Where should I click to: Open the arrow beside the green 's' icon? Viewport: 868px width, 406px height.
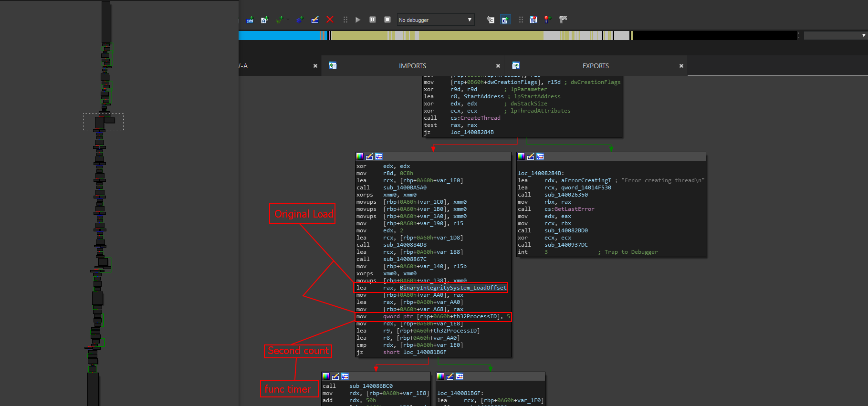point(288,20)
